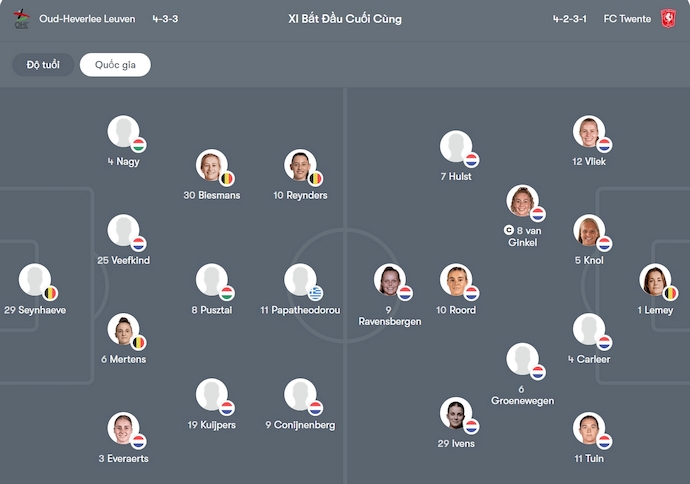Click the Oud-Heverlee Leuven club crest
The height and width of the screenshot is (484, 690).
pyautogui.click(x=21, y=18)
